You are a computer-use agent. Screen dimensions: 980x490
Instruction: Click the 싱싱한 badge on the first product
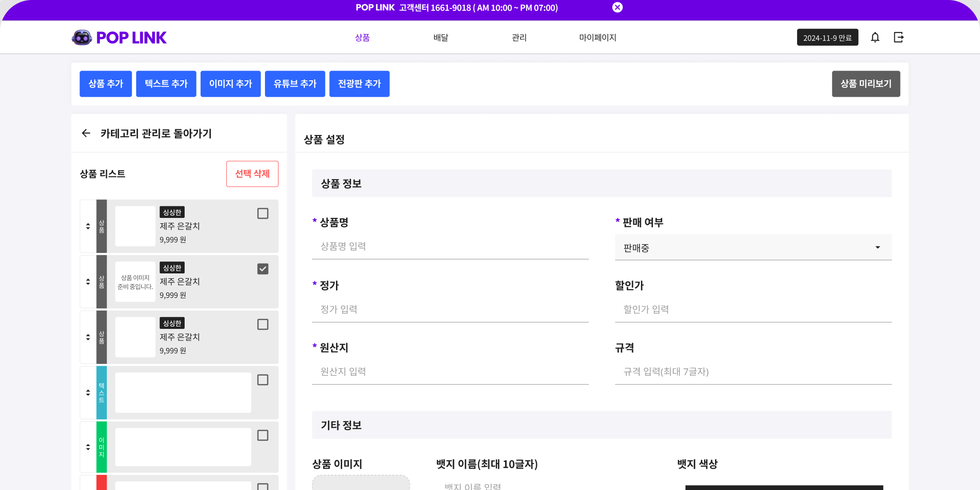172,212
